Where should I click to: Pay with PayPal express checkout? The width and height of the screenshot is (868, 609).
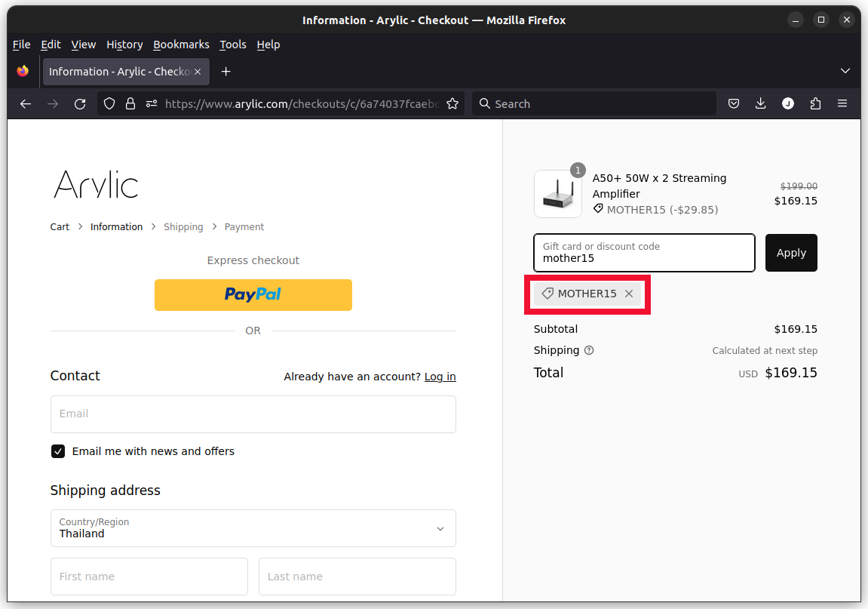[253, 295]
